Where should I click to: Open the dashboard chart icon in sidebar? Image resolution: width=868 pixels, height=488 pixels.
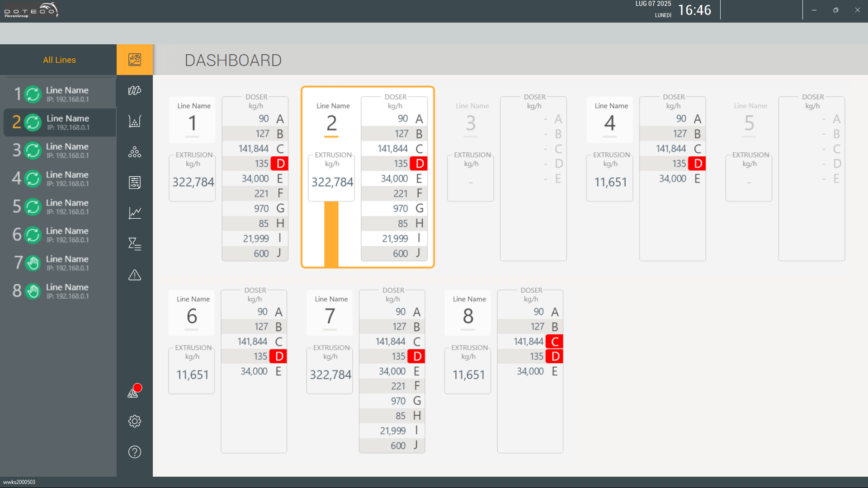135,60
